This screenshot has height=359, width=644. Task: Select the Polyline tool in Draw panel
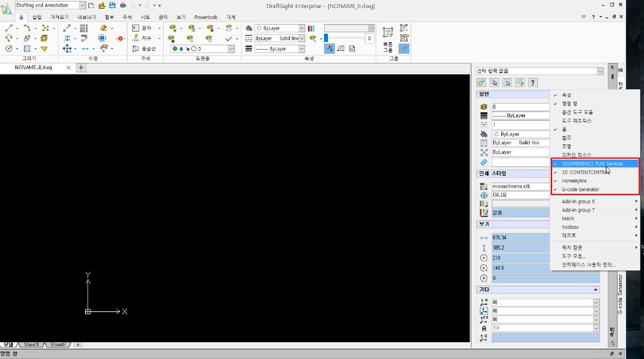coord(27,28)
